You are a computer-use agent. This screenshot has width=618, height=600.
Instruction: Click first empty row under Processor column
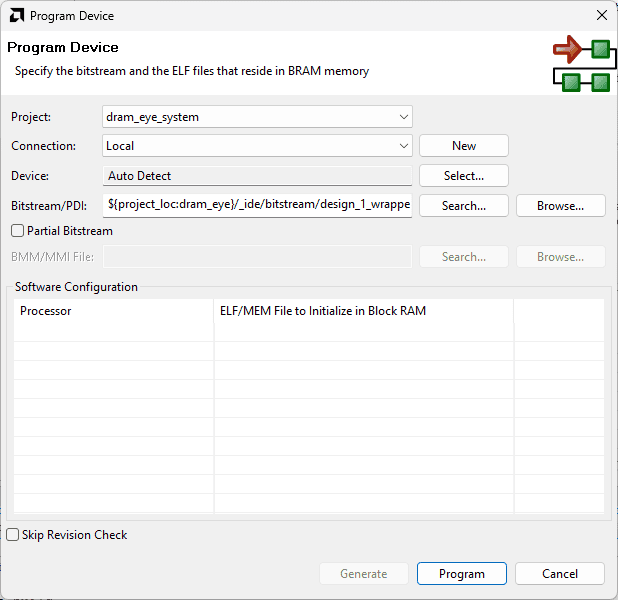(113, 333)
